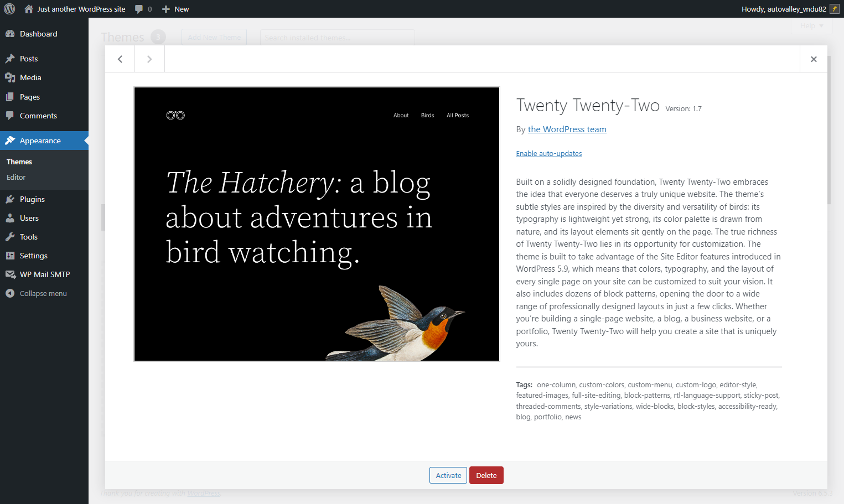Click Add New Theme button behind overlay
This screenshot has width=844, height=504.
pyautogui.click(x=214, y=37)
